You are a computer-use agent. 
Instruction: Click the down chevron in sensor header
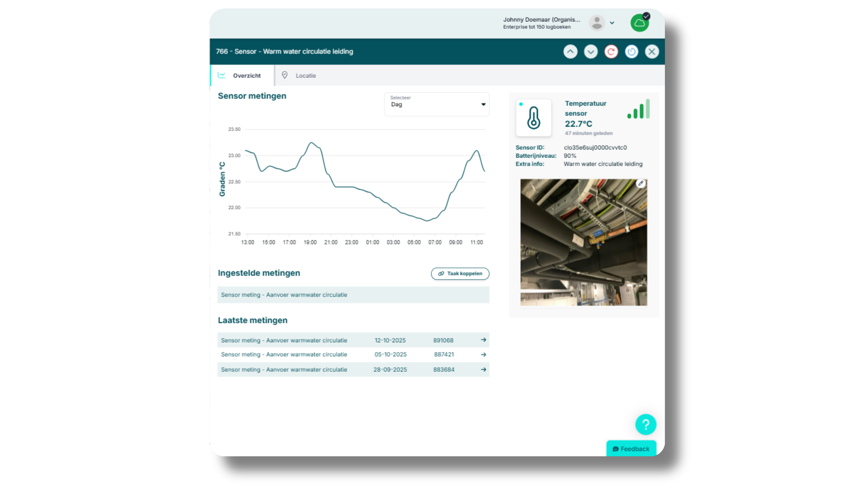pos(591,51)
